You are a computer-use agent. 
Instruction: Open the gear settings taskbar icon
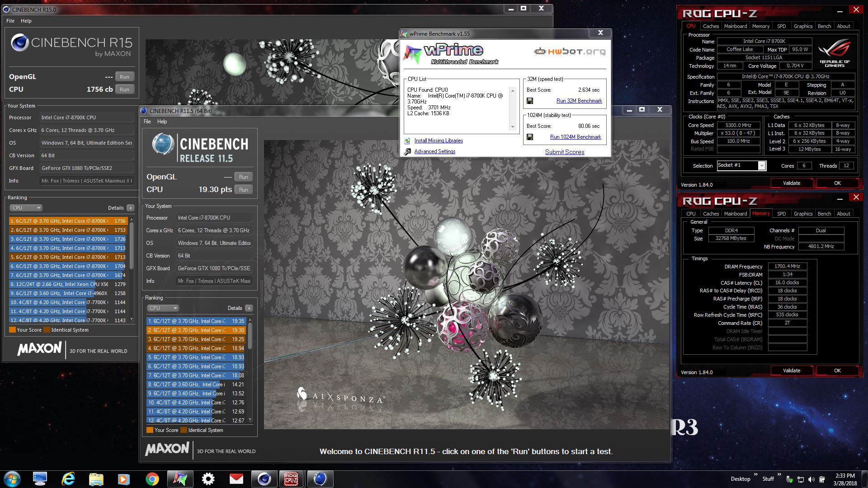tap(208, 479)
